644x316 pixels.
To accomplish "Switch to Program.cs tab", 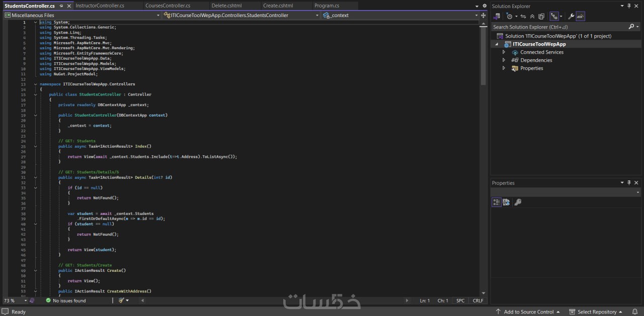I will tap(327, 6).
